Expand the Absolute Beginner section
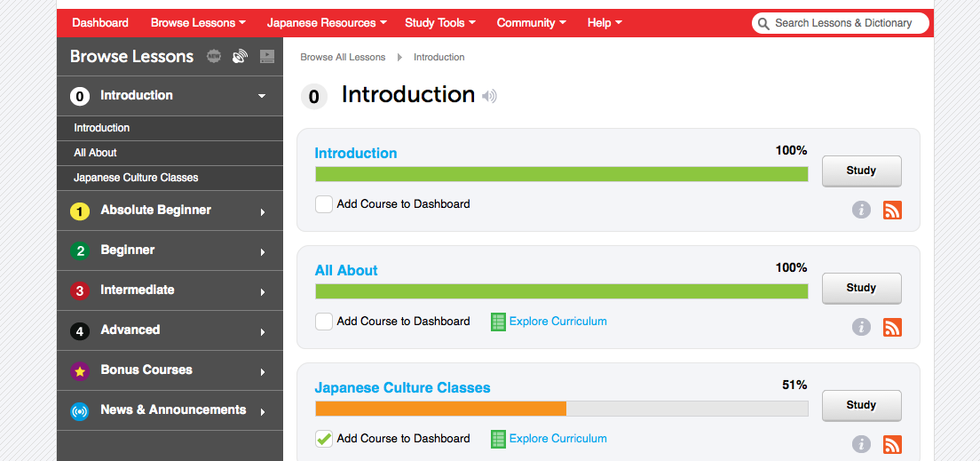Screen dimensions: 980x461 click(x=170, y=211)
